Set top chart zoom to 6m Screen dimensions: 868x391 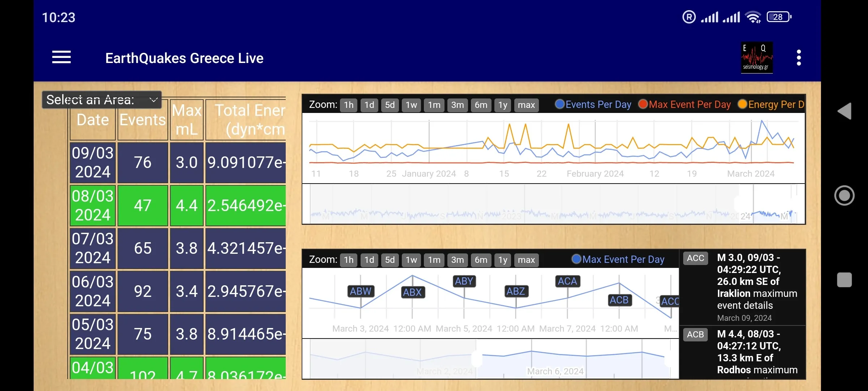coord(481,105)
